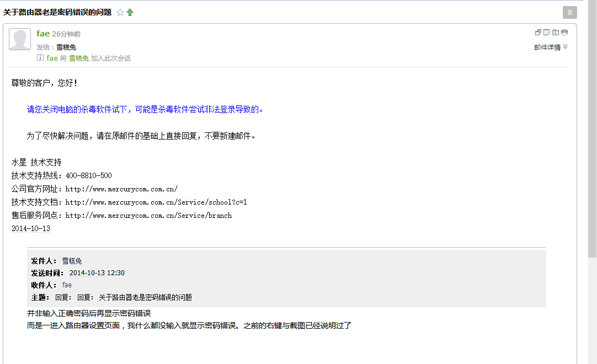Open the Service/branch after-sales link
The height and width of the screenshot is (364, 597).
click(x=148, y=216)
